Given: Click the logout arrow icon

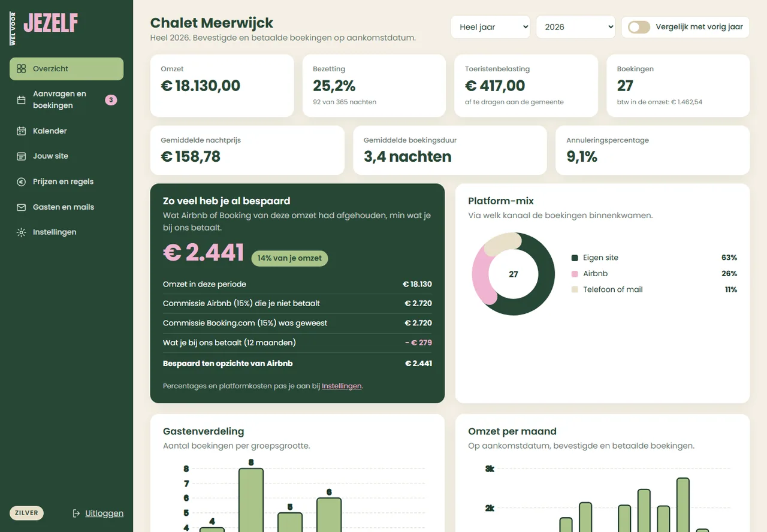Looking at the screenshot, I should tap(76, 513).
